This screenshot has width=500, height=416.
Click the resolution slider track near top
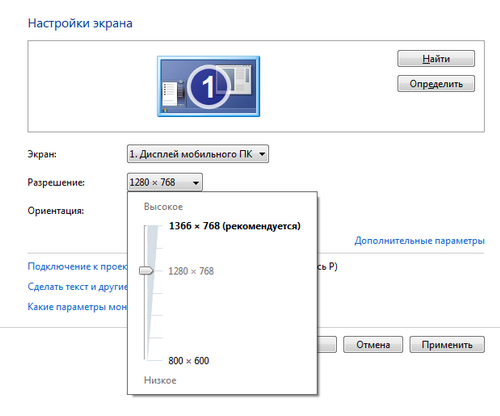[146, 233]
